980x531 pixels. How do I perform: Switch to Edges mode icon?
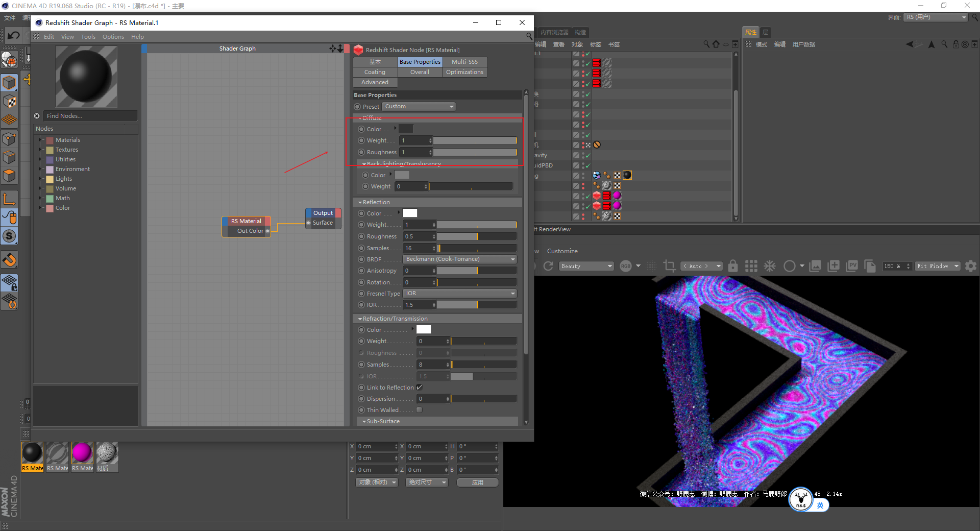pos(9,157)
